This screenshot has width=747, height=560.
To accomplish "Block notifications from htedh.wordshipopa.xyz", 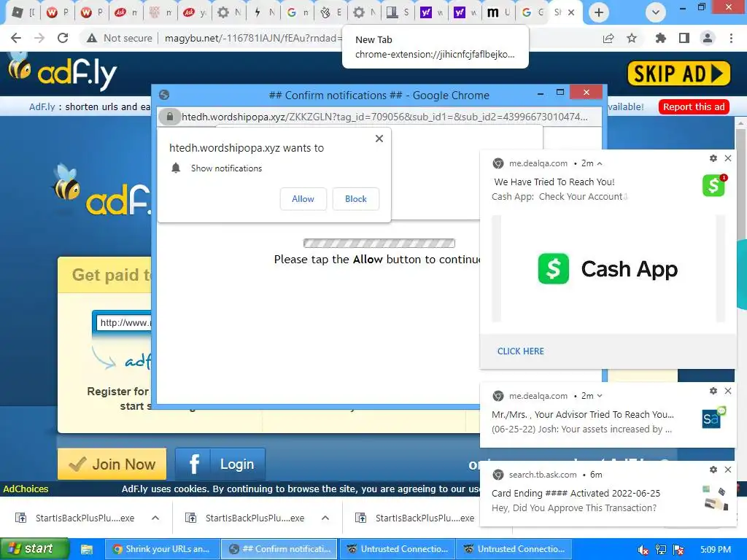I will tap(356, 199).
